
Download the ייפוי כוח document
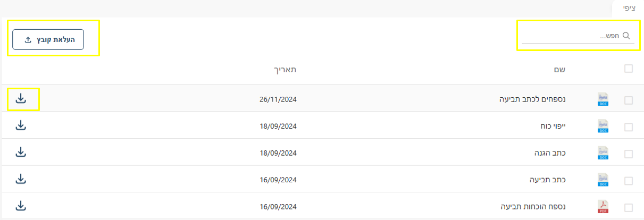tap(21, 125)
